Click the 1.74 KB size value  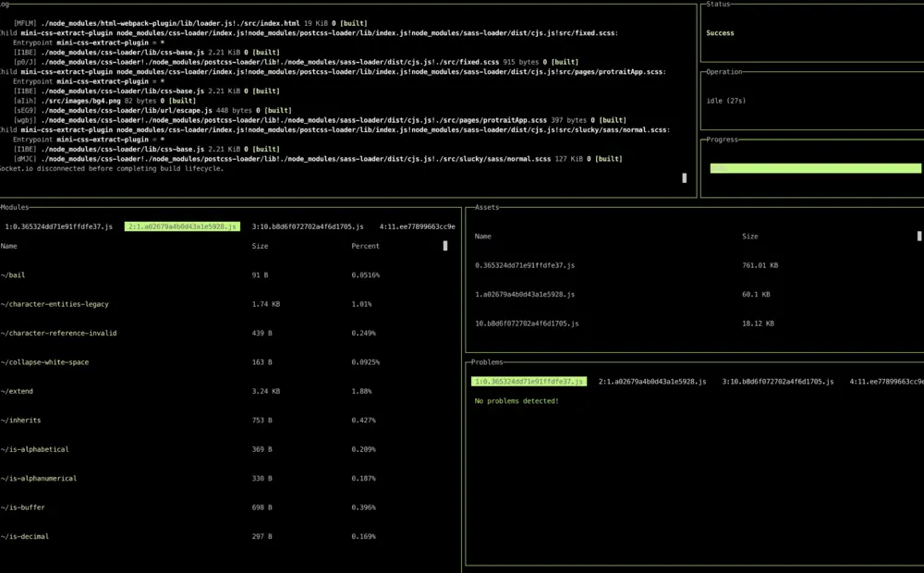click(266, 304)
